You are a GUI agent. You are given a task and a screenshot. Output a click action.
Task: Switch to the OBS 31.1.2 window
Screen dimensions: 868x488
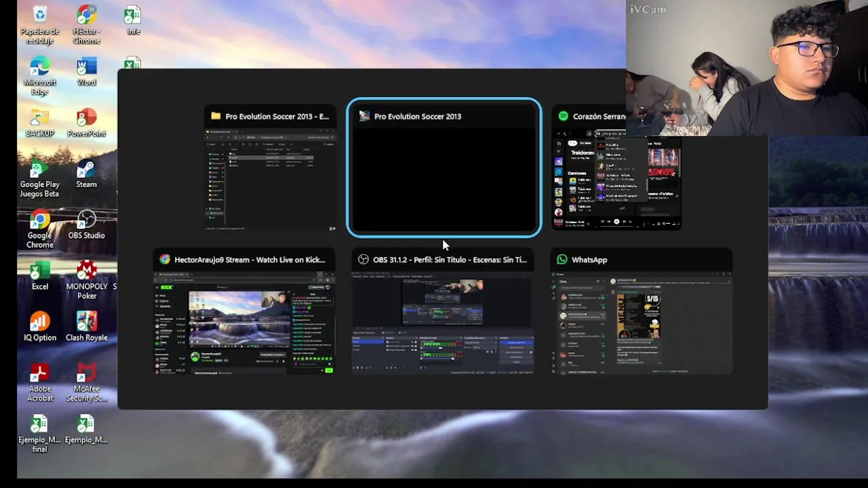click(x=443, y=312)
